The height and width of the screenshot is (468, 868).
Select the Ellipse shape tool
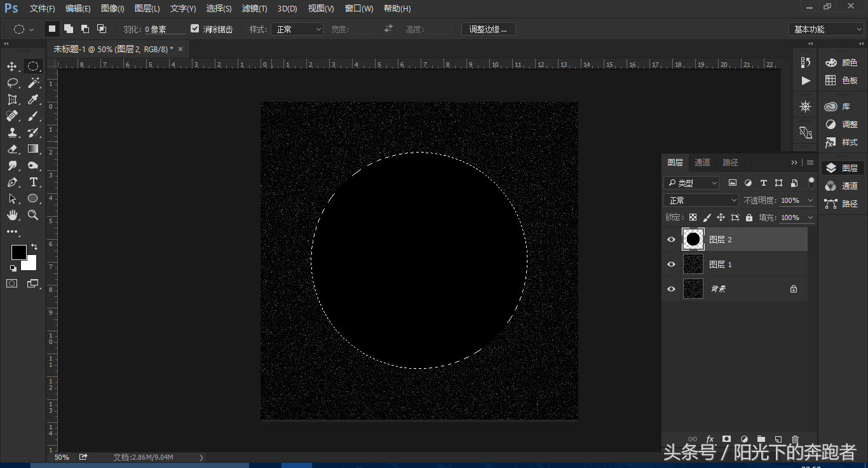[33, 198]
